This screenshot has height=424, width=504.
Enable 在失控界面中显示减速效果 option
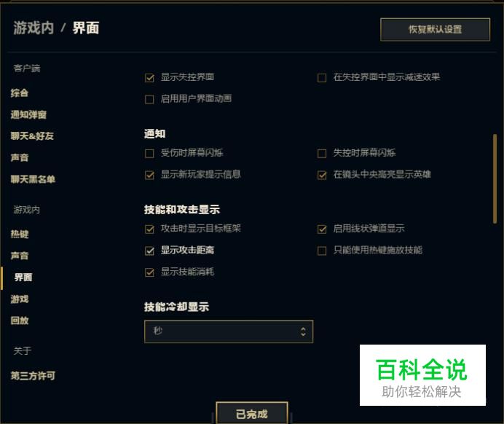322,78
